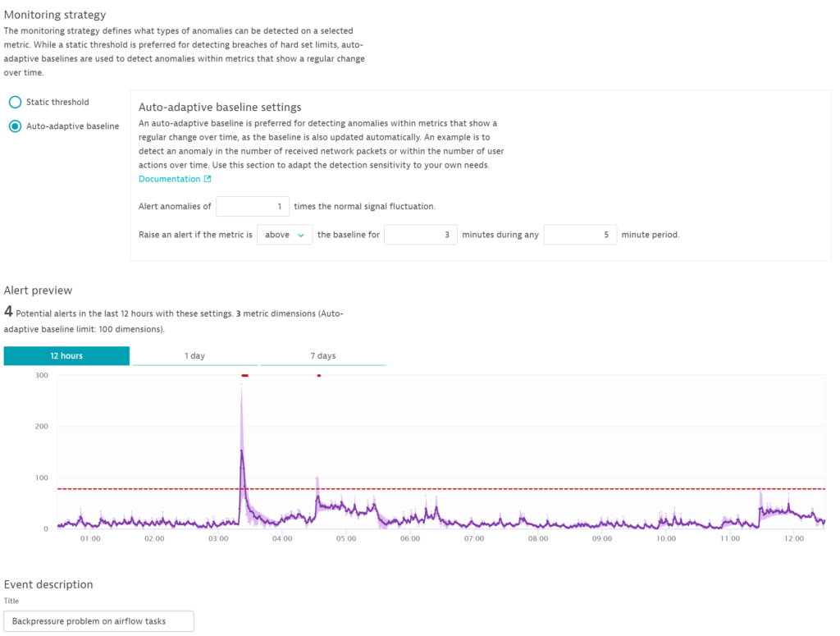The height and width of the screenshot is (636, 840).
Task: Open the above/below baseline dropdown
Action: coord(285,235)
